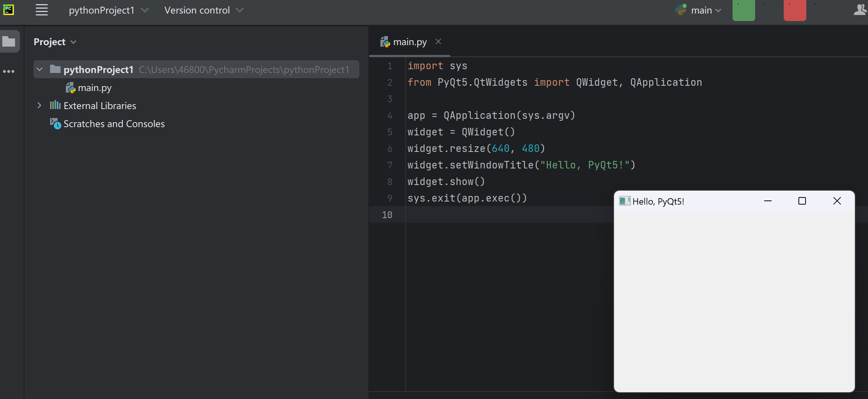Select main.py in the project tree
Image resolution: width=868 pixels, height=399 pixels.
tap(94, 88)
